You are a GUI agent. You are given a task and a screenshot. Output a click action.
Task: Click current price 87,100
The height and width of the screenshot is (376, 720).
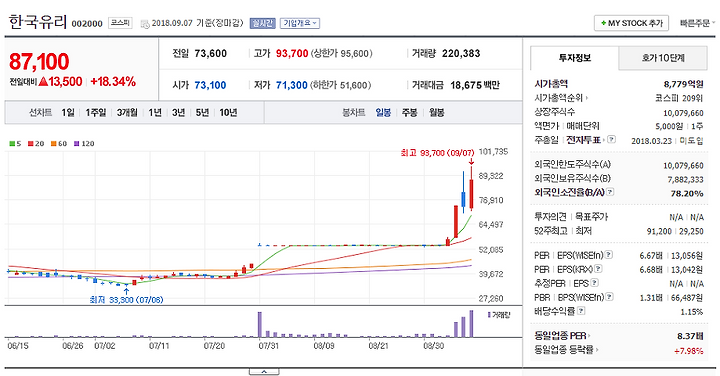click(x=39, y=62)
